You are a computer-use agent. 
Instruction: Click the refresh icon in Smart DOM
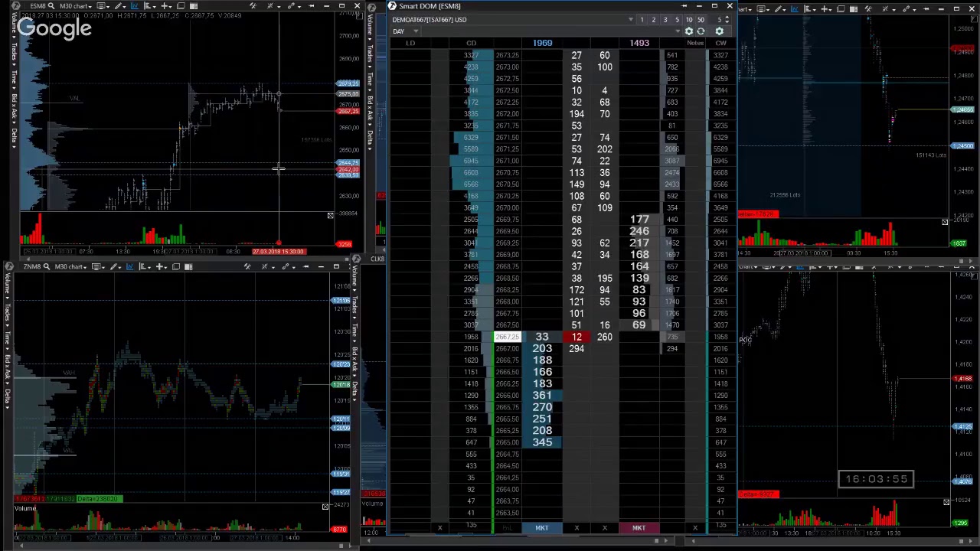pyautogui.click(x=701, y=31)
